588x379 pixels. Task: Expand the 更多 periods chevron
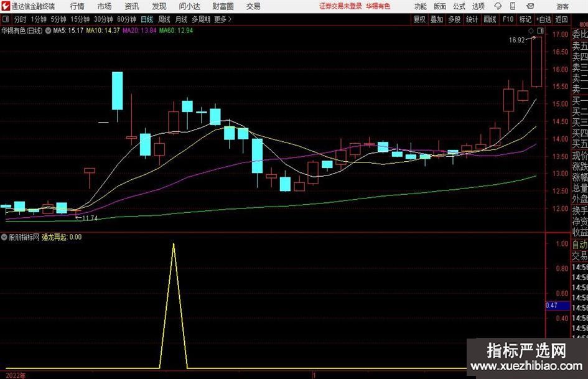point(230,19)
